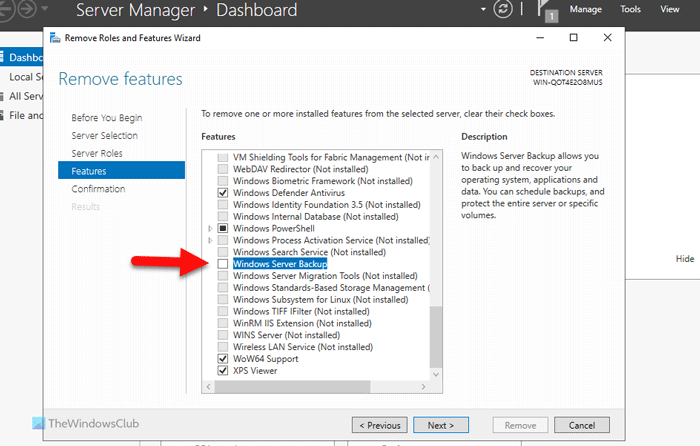The image size is (700, 446).
Task: Click the features list scroll up arrow
Action: pyautogui.click(x=436, y=157)
